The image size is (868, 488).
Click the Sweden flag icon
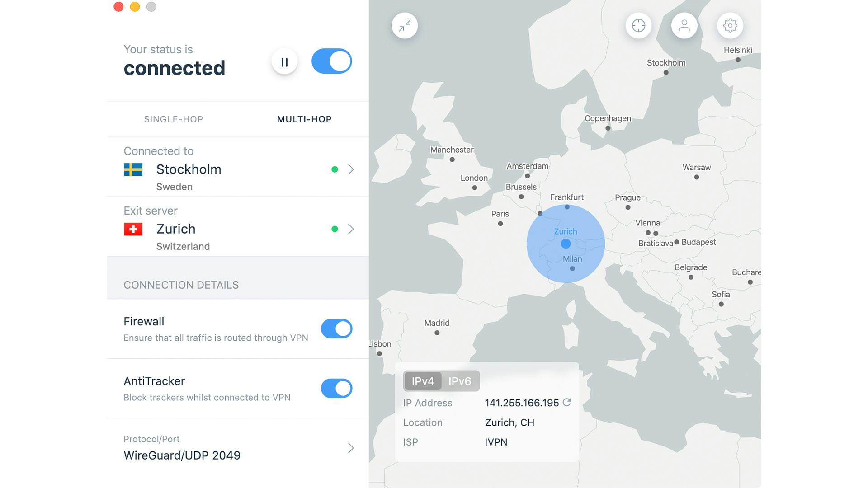[133, 169]
